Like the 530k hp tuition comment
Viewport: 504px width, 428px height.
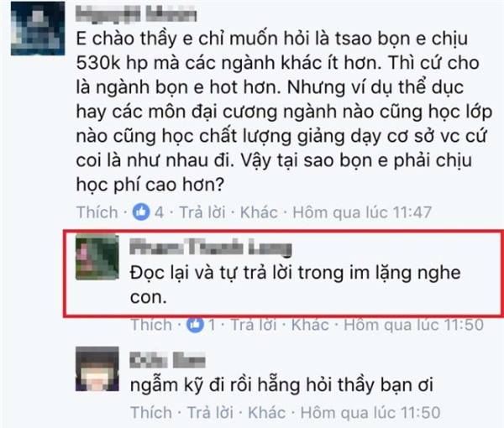pyautogui.click(x=97, y=212)
